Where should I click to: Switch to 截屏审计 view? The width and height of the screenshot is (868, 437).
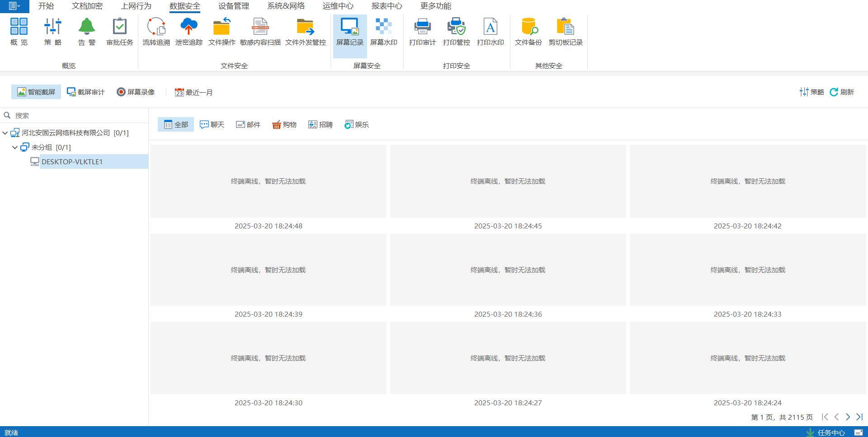point(86,92)
